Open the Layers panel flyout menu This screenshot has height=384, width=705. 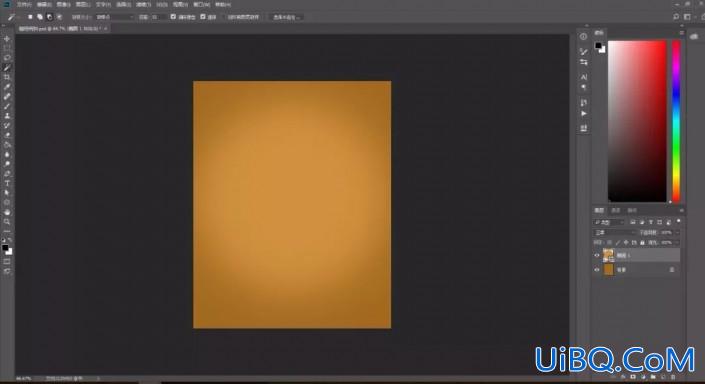682,210
